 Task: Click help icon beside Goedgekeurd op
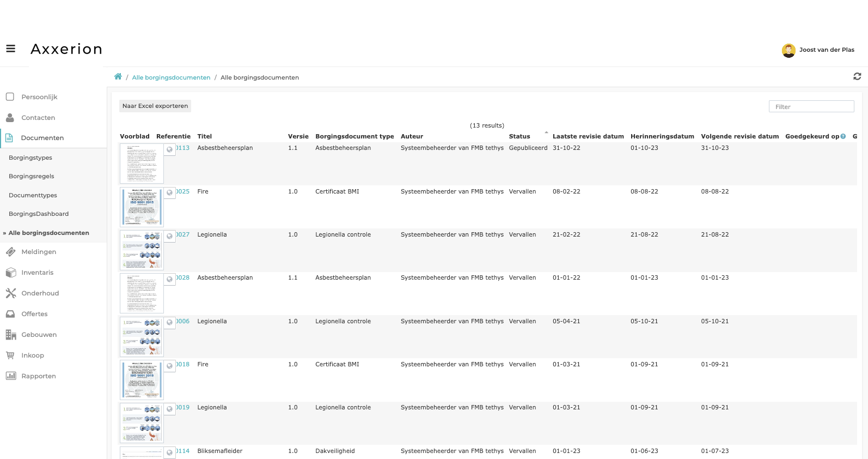click(843, 136)
